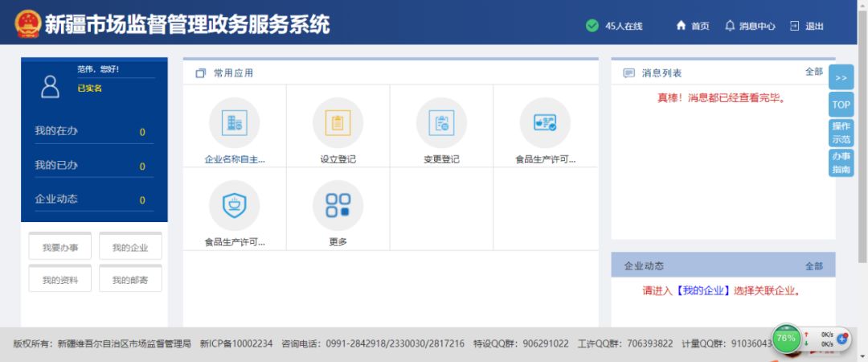Click the TOP button to scroll up

click(x=841, y=105)
